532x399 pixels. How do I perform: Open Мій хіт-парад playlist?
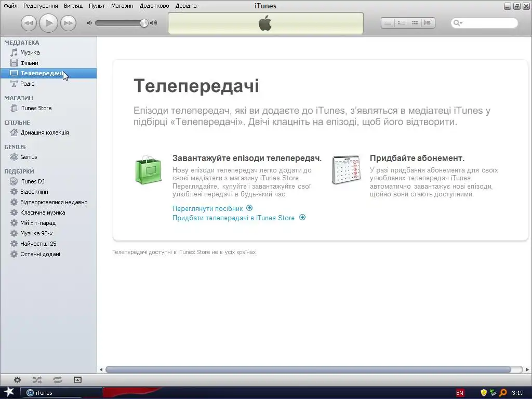pyautogui.click(x=48, y=223)
